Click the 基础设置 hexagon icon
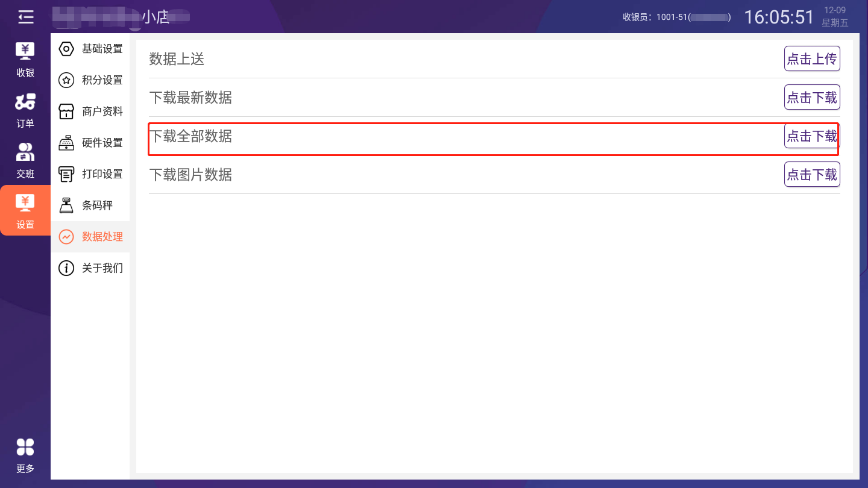The height and width of the screenshot is (488, 868). point(66,49)
